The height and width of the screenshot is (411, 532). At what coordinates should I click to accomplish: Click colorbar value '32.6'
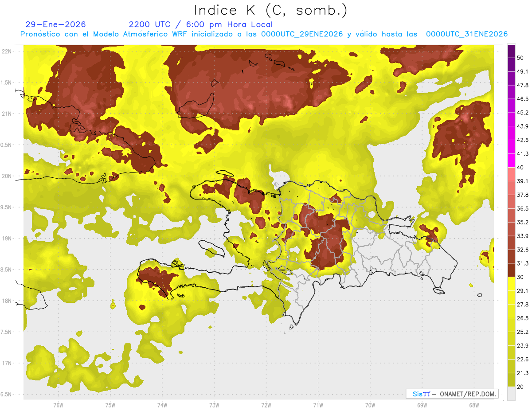tap(523, 250)
